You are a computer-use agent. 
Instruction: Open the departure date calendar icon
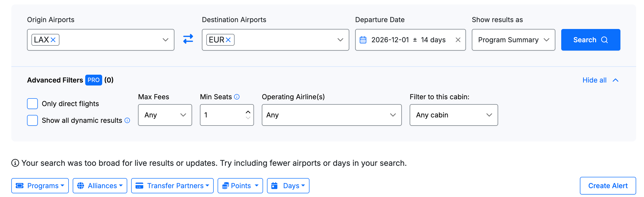363,40
